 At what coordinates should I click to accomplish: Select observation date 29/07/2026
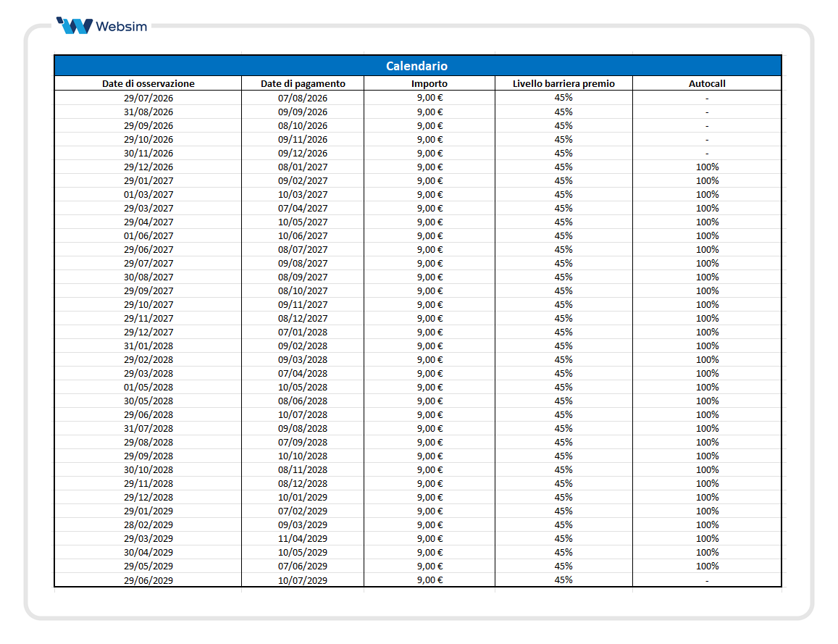click(148, 98)
